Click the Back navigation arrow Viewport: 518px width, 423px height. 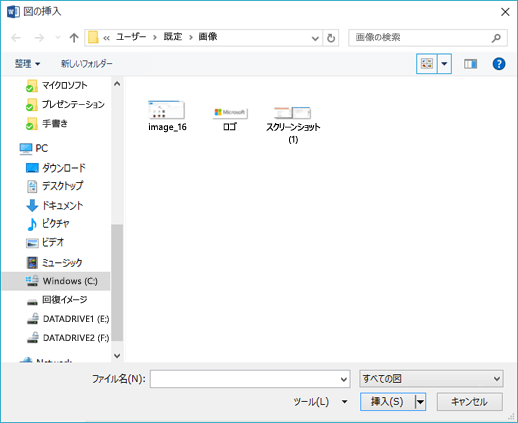click(x=16, y=38)
